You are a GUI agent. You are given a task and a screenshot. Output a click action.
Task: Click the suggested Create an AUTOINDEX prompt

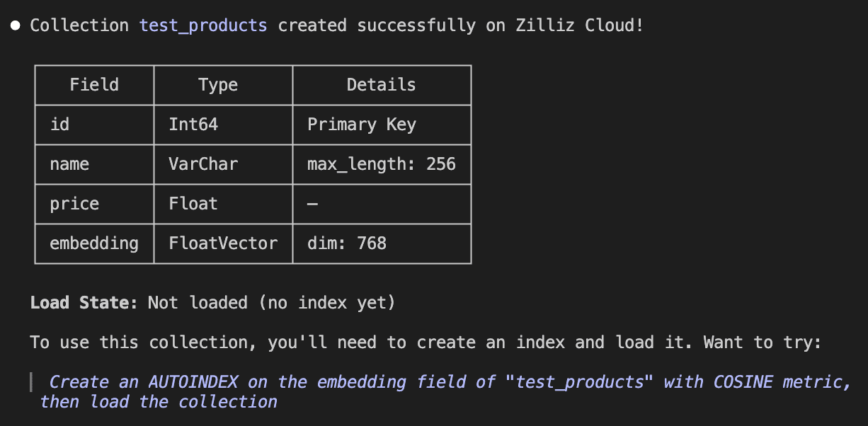[446, 383]
